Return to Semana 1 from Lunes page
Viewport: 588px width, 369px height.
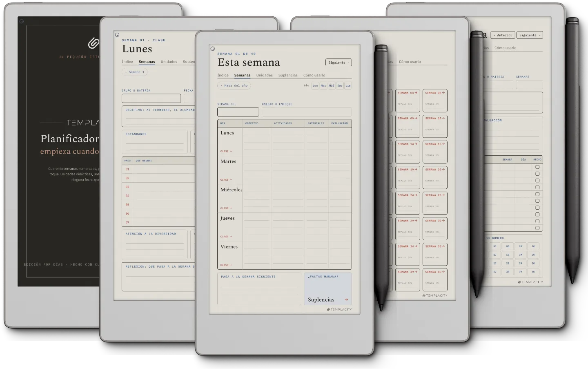(x=134, y=72)
